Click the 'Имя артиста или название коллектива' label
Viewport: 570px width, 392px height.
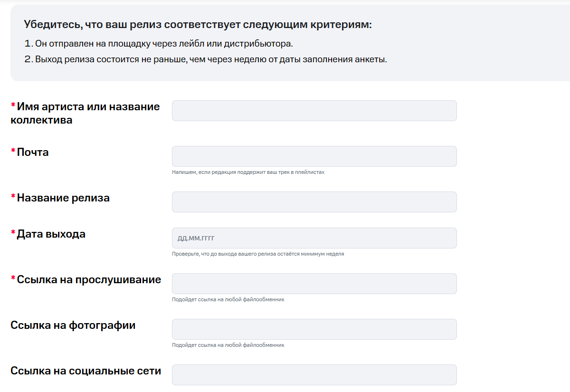pos(85,113)
